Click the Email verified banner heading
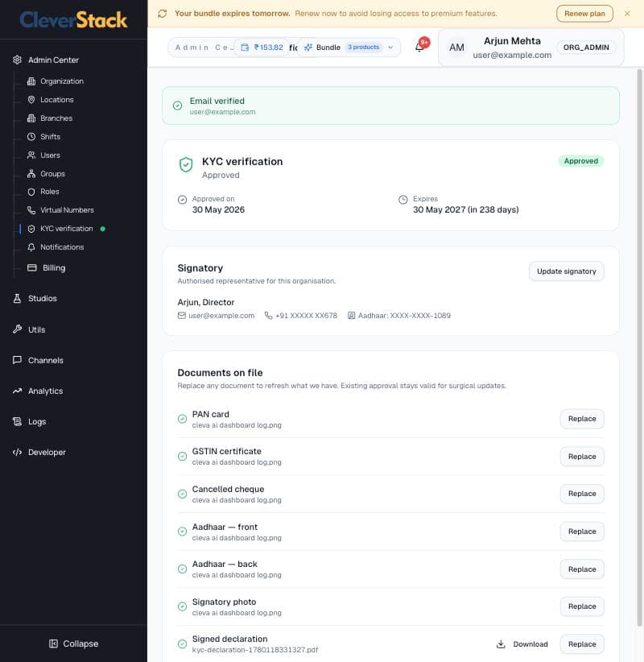Screen dimensions: 644x662 click(x=217, y=101)
